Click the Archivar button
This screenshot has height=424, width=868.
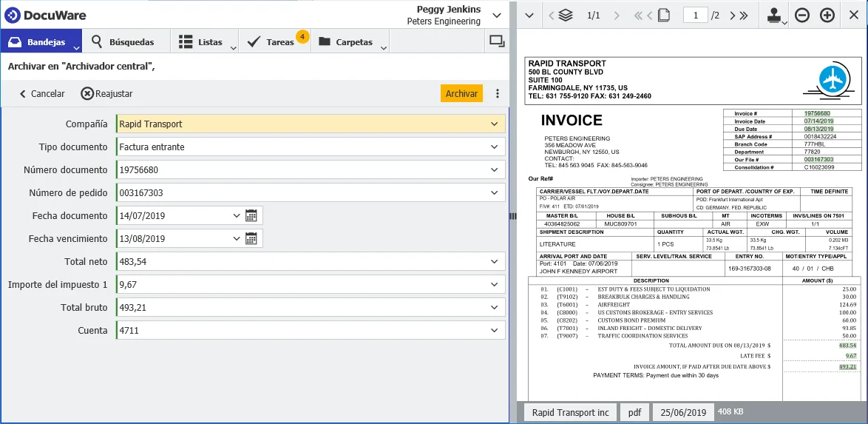point(461,94)
